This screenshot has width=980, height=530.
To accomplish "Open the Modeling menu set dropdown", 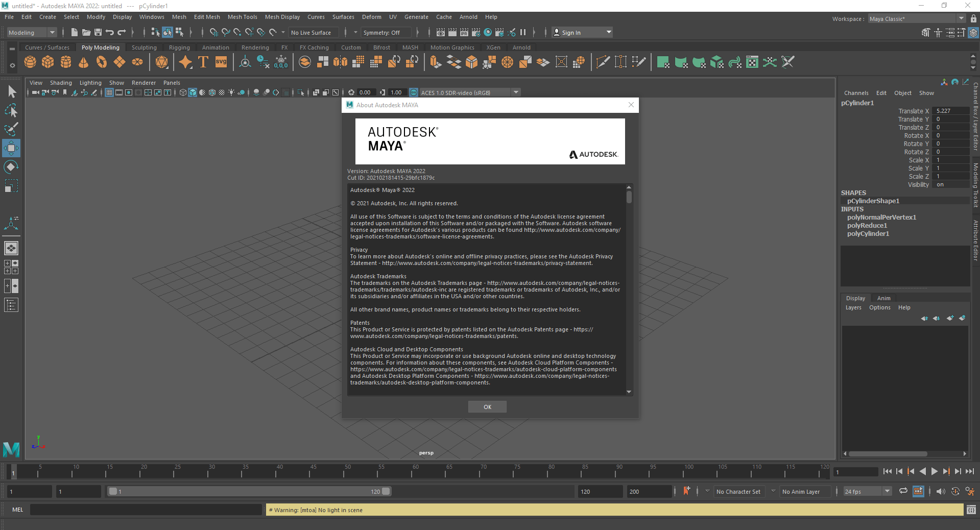I will (x=32, y=33).
